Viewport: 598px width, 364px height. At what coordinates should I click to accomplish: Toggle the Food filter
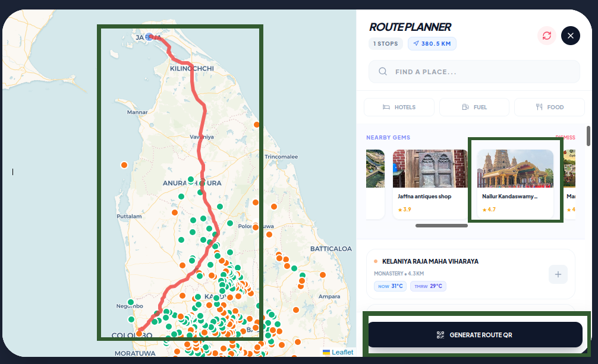click(550, 107)
